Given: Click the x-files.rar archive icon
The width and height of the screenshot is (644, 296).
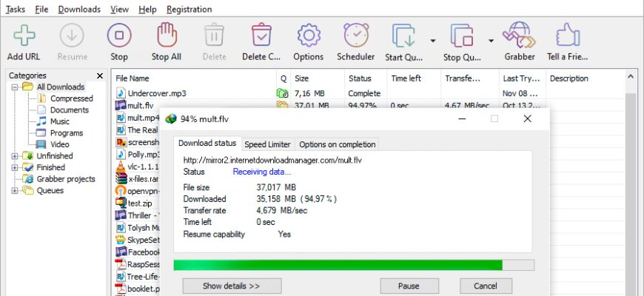Looking at the screenshot, I should (121, 179).
